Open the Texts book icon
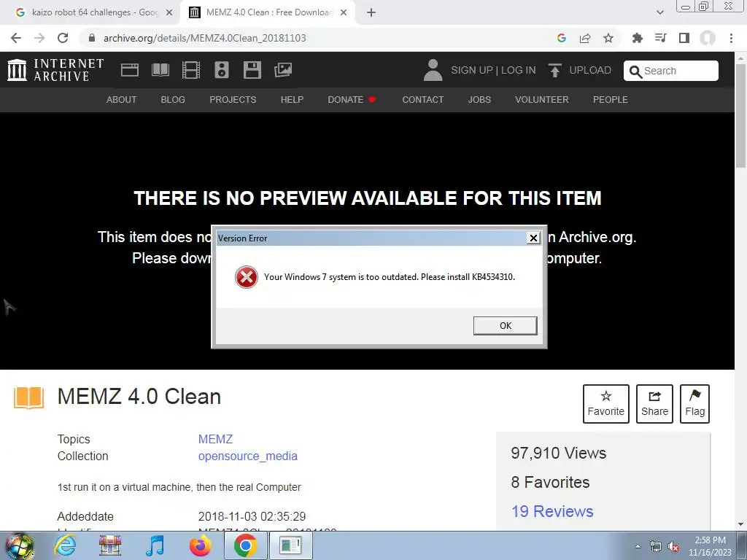 point(160,70)
